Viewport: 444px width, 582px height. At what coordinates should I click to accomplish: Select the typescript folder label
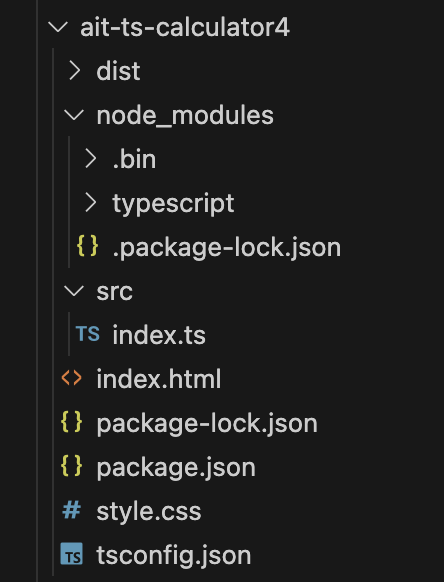pyautogui.click(x=173, y=204)
